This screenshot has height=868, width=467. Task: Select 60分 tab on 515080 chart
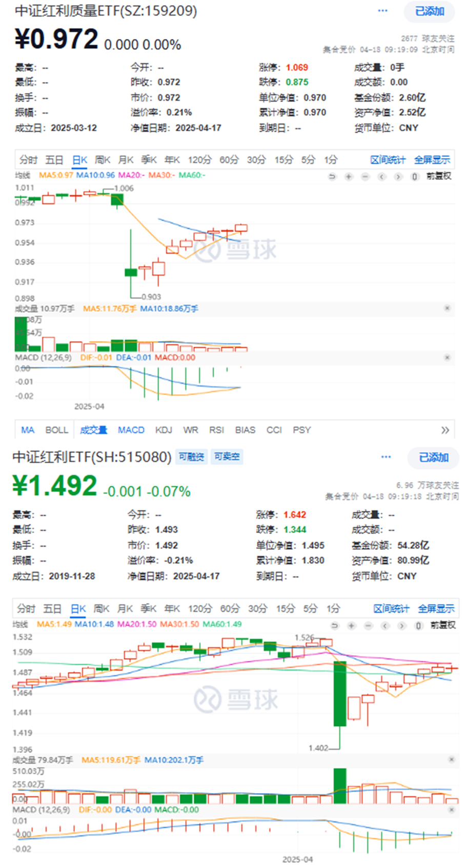point(230,609)
